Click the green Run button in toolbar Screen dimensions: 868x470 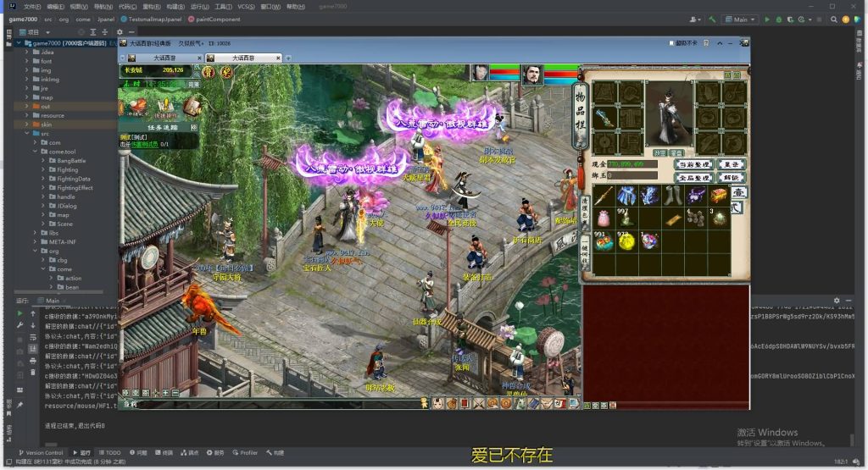(767, 19)
